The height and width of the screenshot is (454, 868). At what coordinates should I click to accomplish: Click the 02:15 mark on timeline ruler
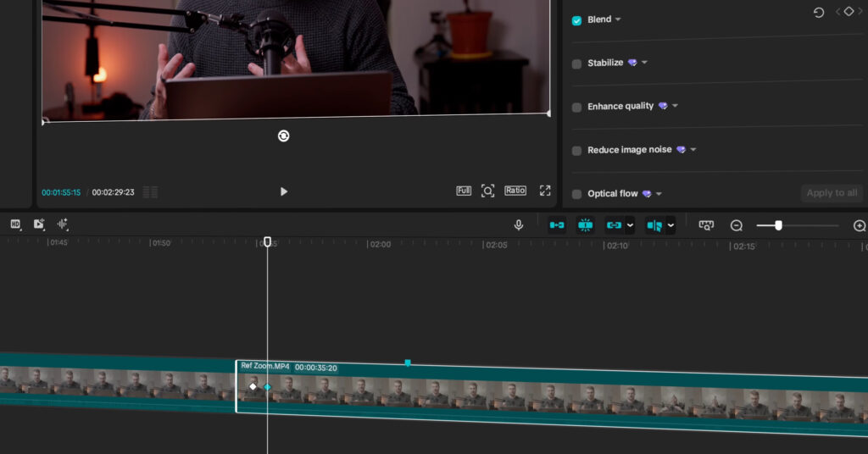click(x=743, y=246)
